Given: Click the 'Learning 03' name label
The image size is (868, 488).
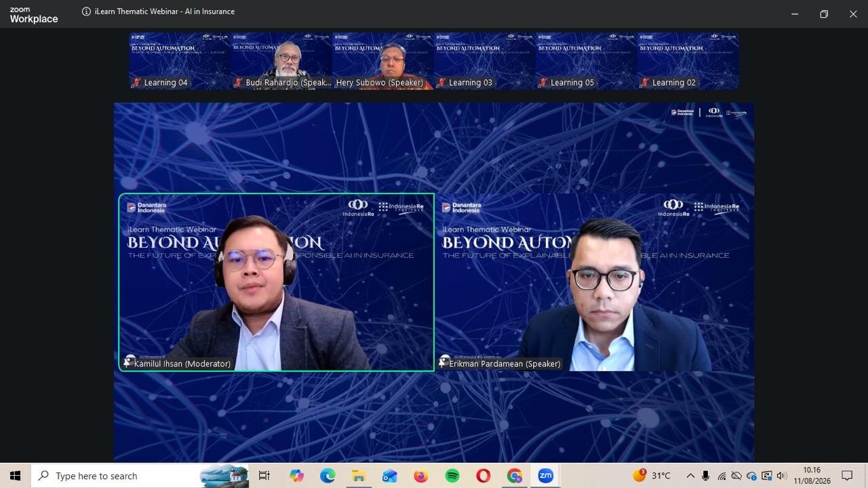Looking at the screenshot, I should pos(470,83).
